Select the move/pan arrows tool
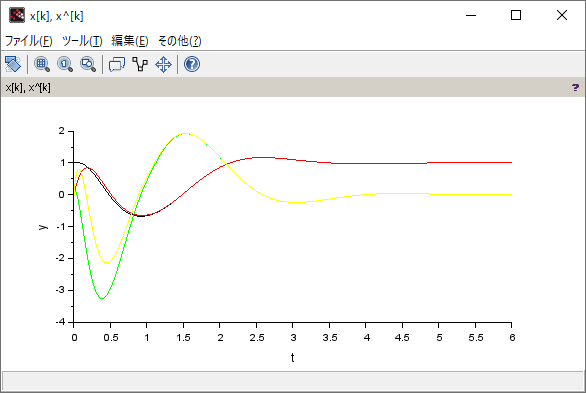 click(x=163, y=64)
